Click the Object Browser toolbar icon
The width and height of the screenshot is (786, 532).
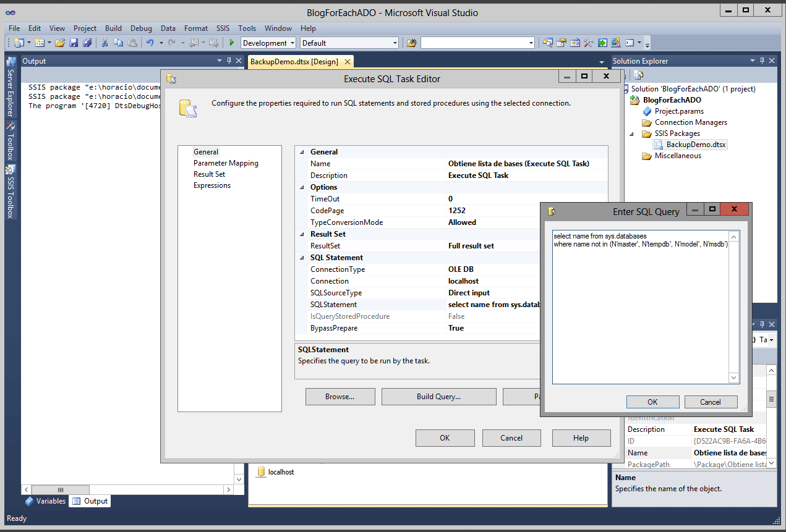(x=575, y=43)
